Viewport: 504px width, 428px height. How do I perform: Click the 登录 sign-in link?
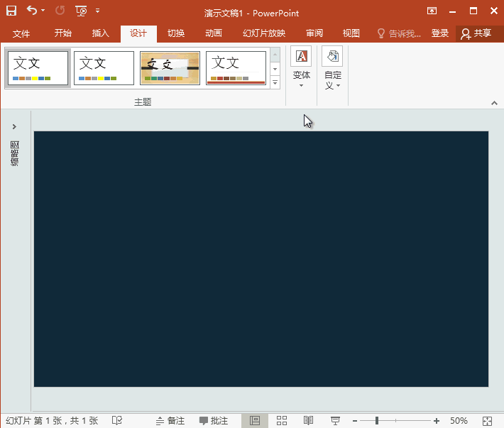click(439, 33)
